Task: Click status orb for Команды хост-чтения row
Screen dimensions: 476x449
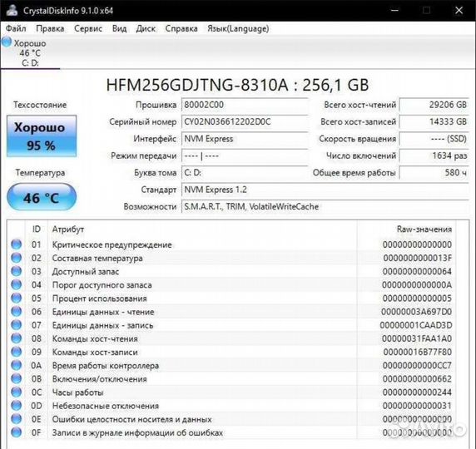Action: 17,338
